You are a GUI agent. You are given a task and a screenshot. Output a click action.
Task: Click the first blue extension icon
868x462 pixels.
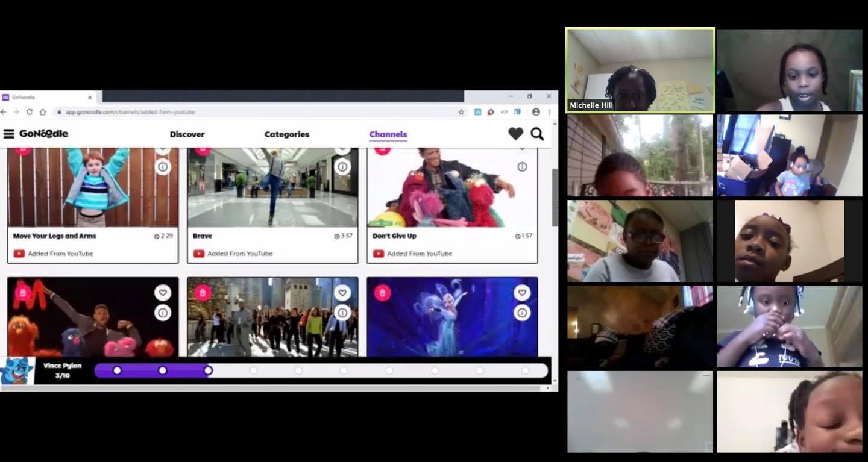point(478,112)
